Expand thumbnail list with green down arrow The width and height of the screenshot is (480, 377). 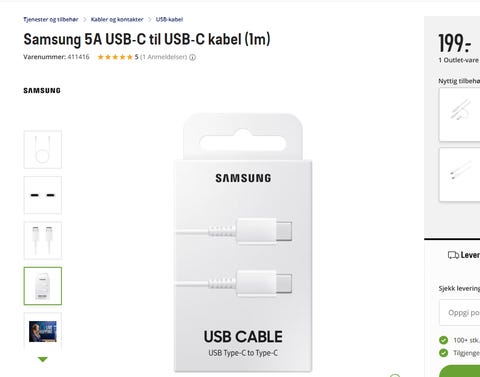click(x=43, y=359)
